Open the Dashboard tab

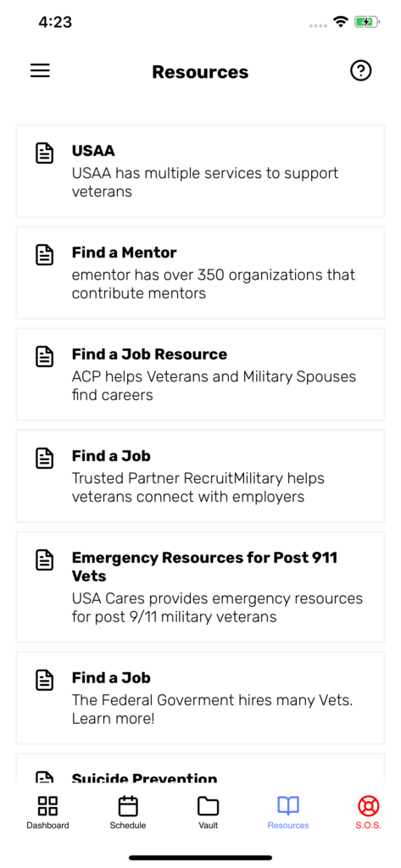47,812
